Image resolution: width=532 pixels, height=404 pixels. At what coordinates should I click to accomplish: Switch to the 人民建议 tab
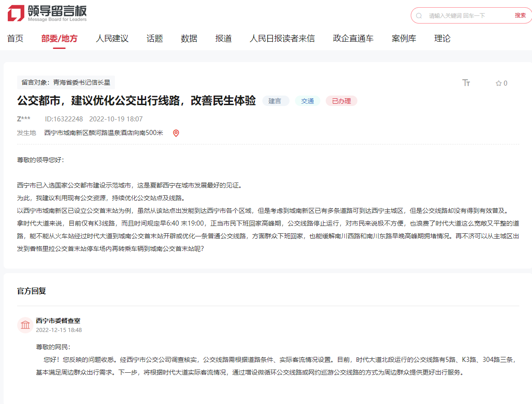point(112,38)
